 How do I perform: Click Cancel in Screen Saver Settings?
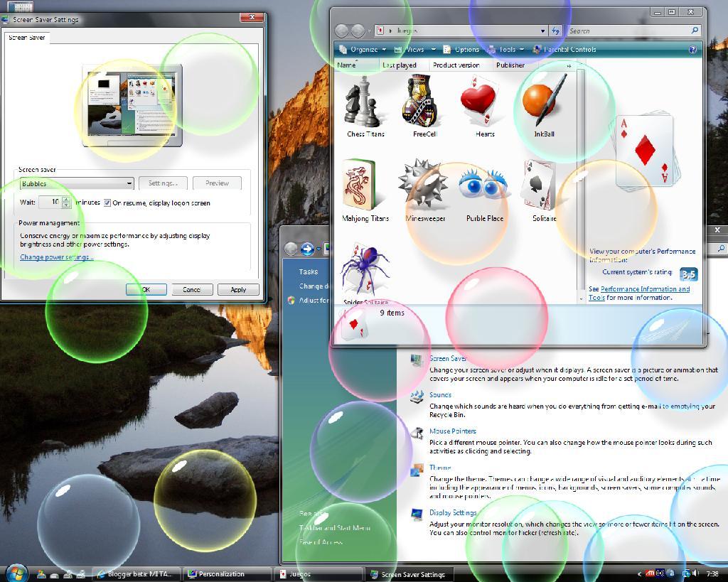click(x=192, y=290)
